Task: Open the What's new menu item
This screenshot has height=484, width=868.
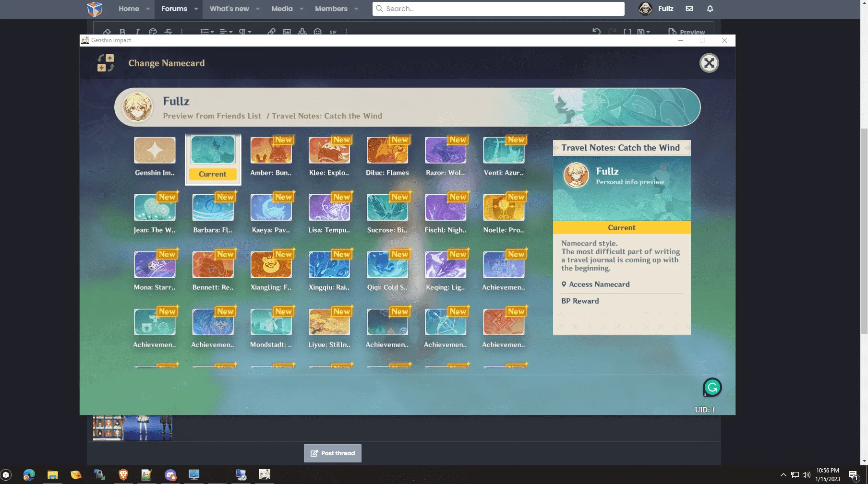Action: [229, 9]
